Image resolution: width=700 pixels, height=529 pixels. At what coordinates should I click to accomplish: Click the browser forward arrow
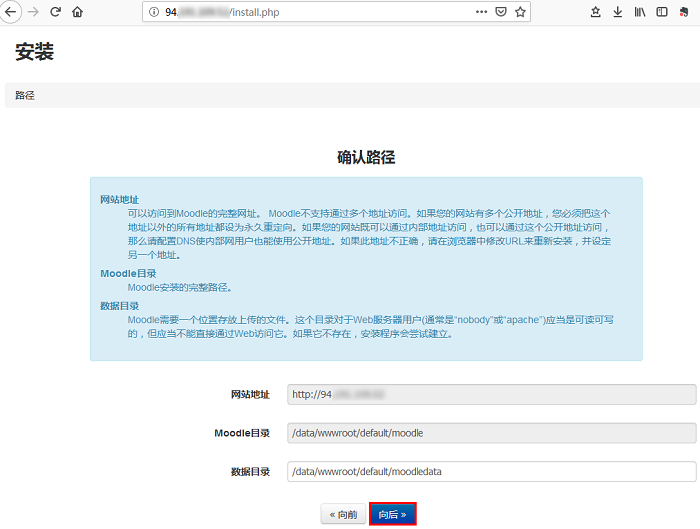(33, 12)
